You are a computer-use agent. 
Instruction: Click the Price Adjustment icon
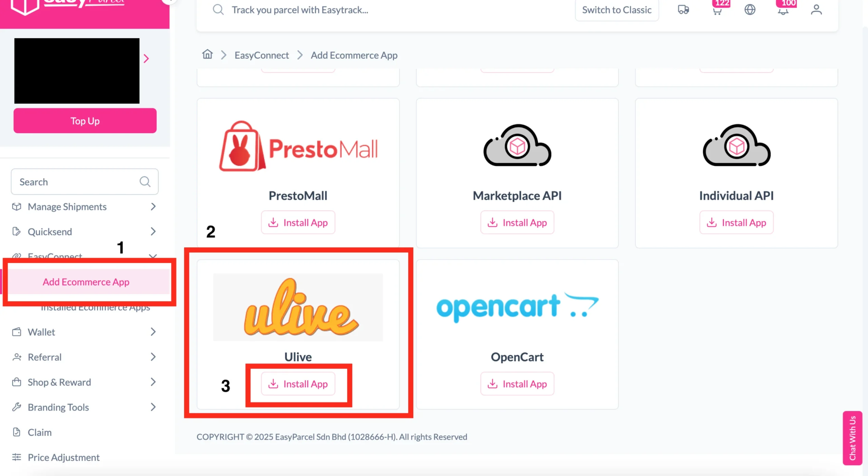(x=16, y=457)
